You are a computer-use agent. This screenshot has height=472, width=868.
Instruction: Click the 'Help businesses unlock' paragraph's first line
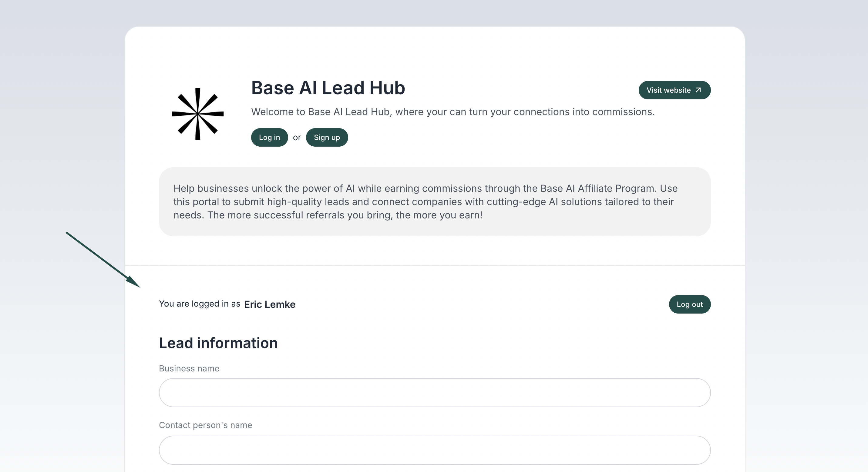(x=425, y=188)
